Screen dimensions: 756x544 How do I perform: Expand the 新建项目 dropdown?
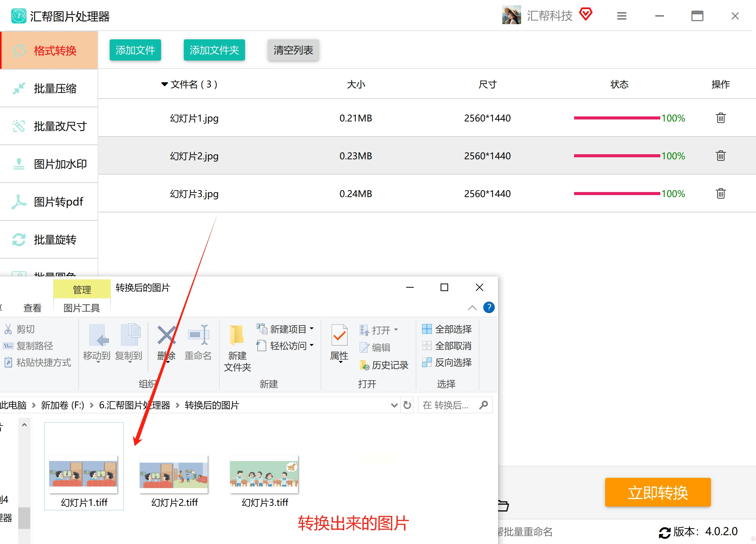coord(312,329)
